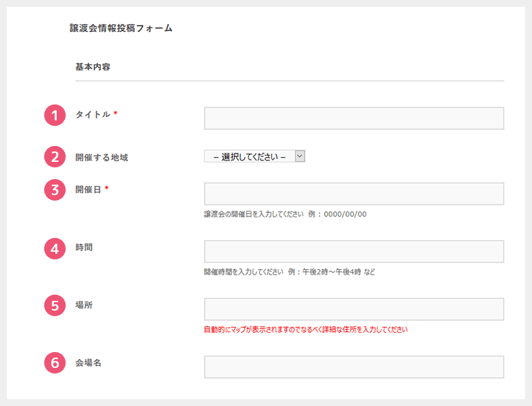This screenshot has width=532, height=406.
Task: Click the タイトル text input field
Action: tap(354, 118)
